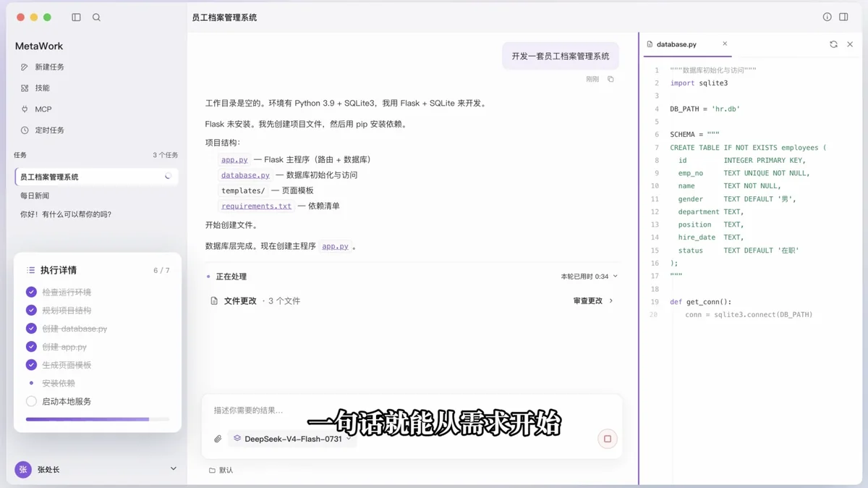Viewport: 868px width, 488px height.
Task: Open app.py link after 现在创建主程序
Action: [x=335, y=246]
